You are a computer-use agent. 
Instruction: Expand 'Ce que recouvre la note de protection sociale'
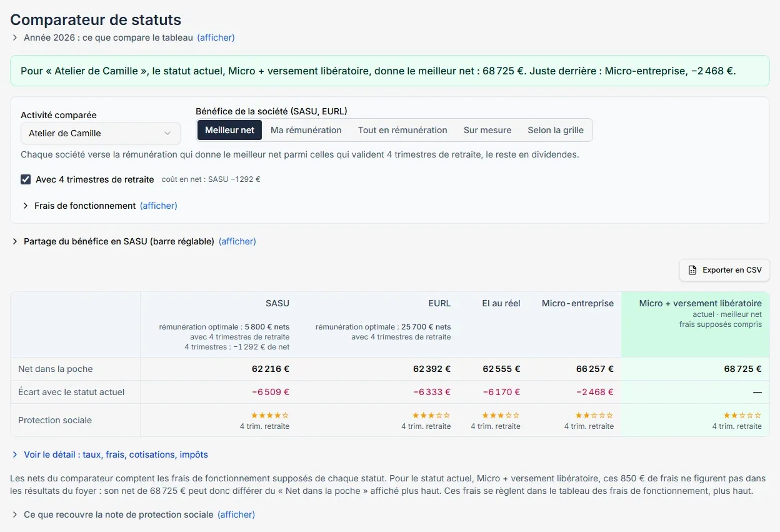coord(133,514)
